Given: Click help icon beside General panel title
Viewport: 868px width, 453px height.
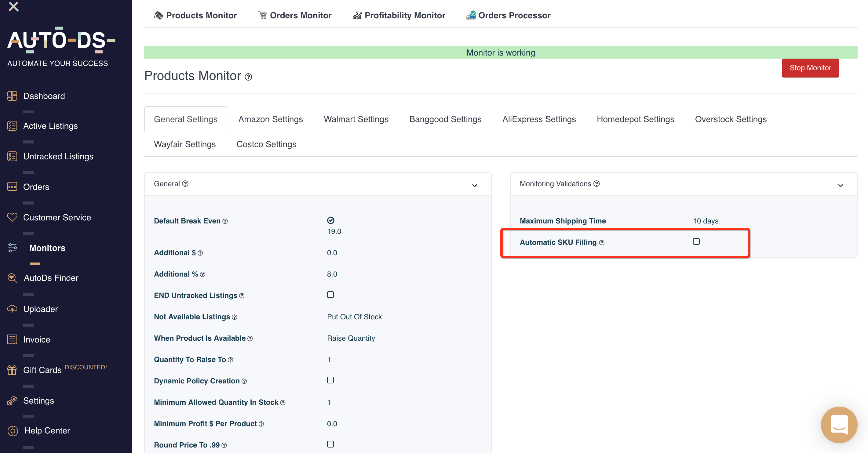Looking at the screenshot, I should click(185, 183).
